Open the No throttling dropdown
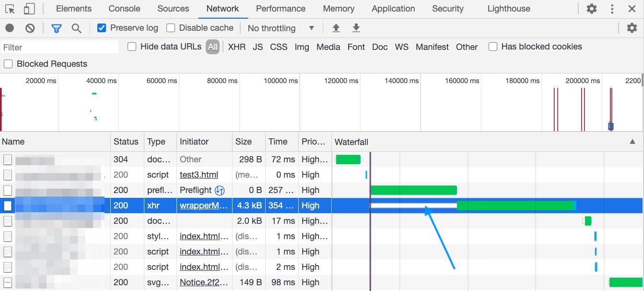 click(280, 28)
